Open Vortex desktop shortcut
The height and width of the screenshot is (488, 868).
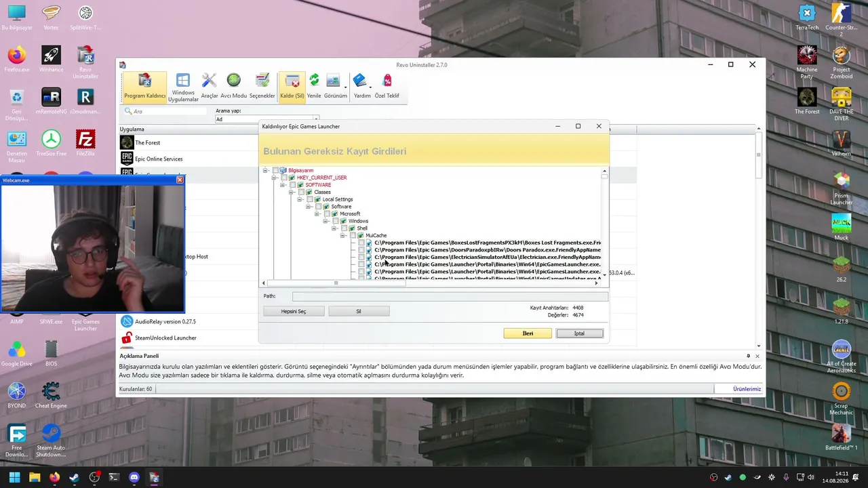(51, 18)
